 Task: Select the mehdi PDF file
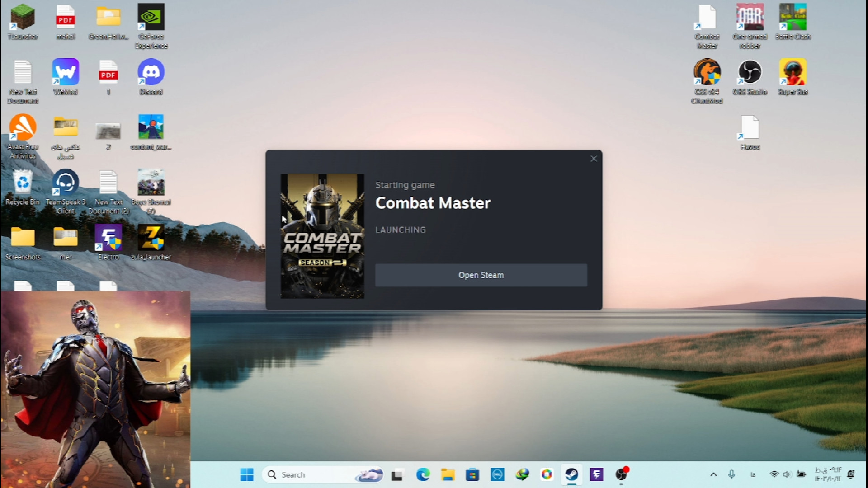(x=66, y=22)
